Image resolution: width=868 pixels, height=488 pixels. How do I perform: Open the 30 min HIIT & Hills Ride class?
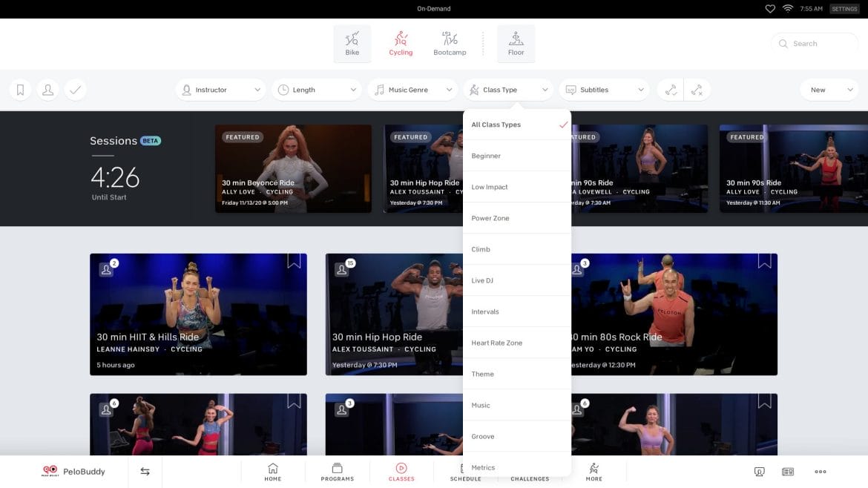point(198,314)
